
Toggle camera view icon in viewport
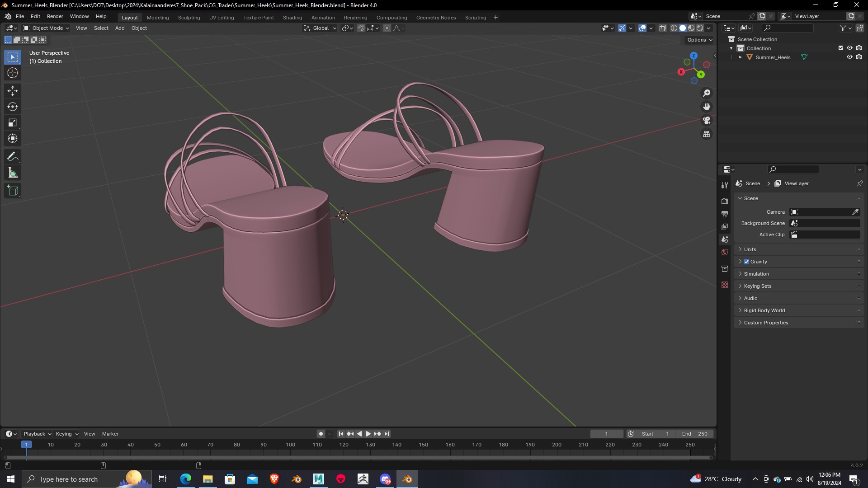pos(707,121)
